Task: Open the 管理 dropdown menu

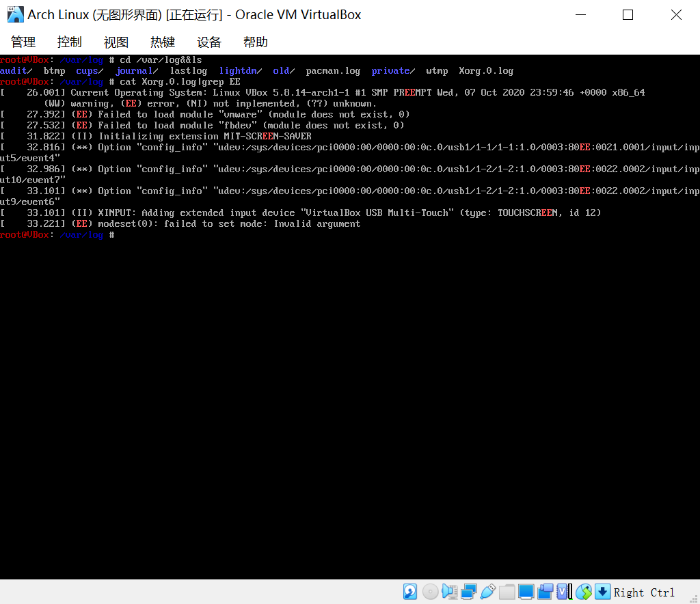Action: 23,42
